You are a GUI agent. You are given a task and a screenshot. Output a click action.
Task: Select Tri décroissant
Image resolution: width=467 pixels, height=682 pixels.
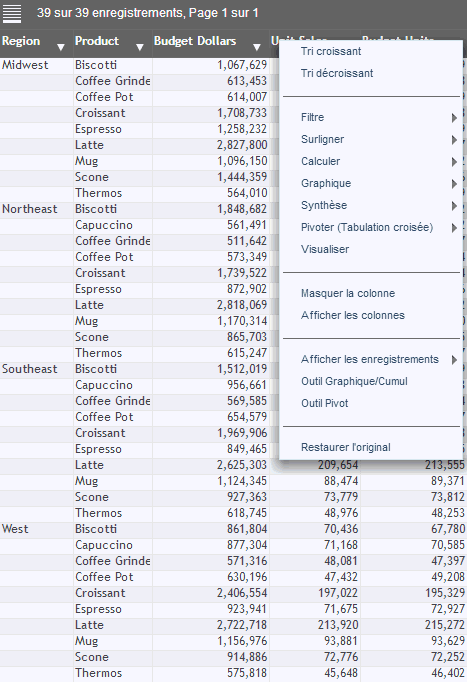[337, 73]
